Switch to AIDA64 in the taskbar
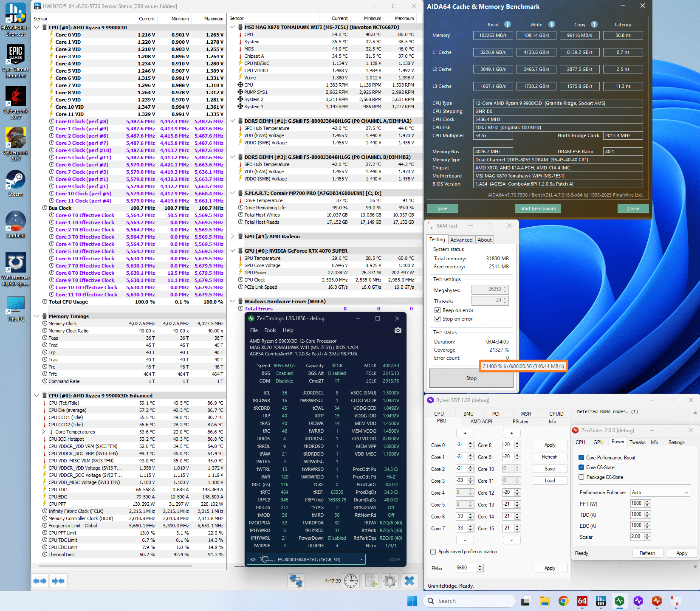The width and height of the screenshot is (700, 611). point(582,601)
